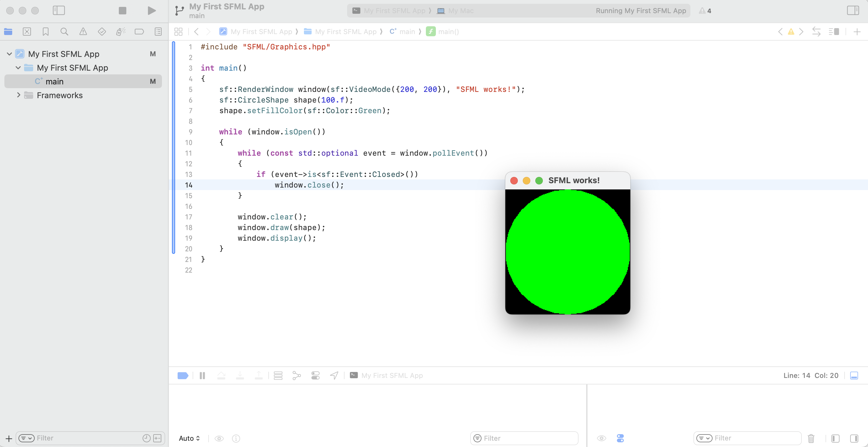This screenshot has height=447, width=868.
Task: Expand the Frameworks group
Action: [19, 95]
